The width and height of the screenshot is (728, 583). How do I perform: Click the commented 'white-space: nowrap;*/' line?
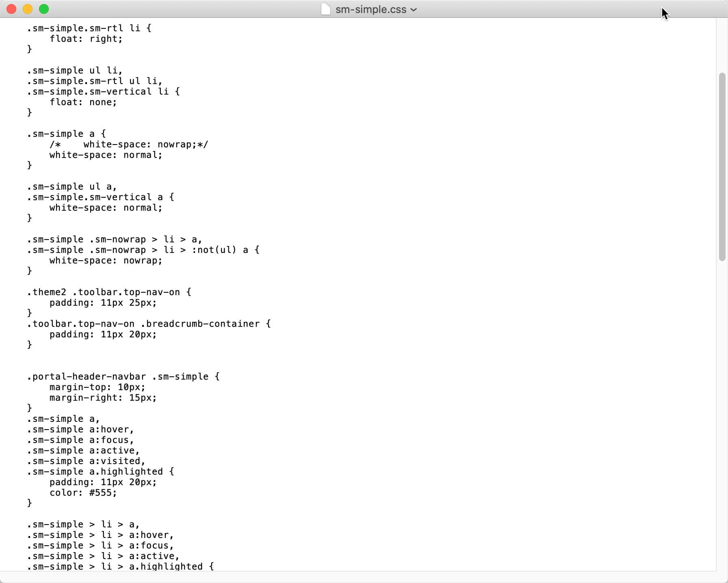(128, 144)
